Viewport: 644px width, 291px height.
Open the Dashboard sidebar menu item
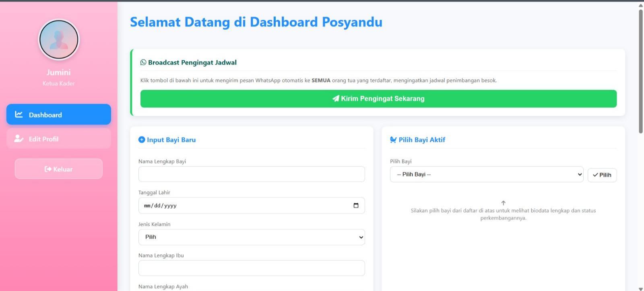(x=59, y=115)
